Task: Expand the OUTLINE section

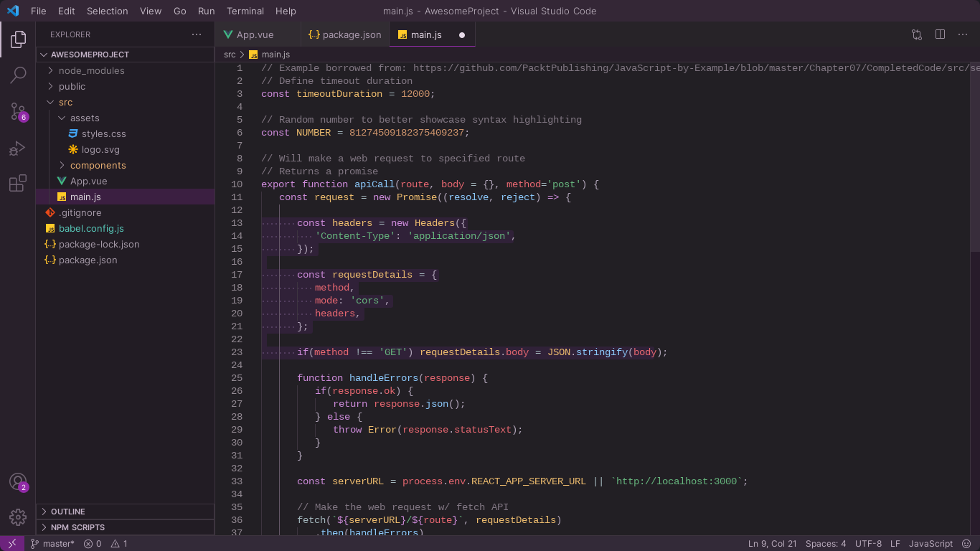Action: (125, 512)
